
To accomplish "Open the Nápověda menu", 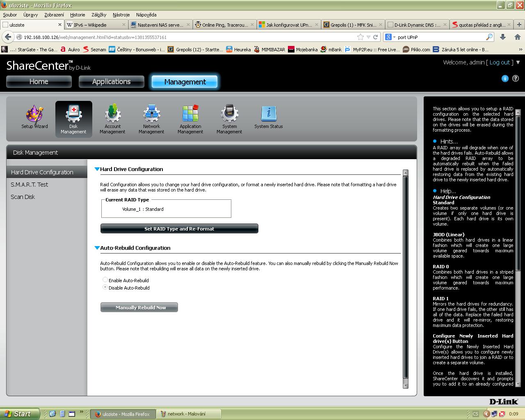I will [146, 15].
